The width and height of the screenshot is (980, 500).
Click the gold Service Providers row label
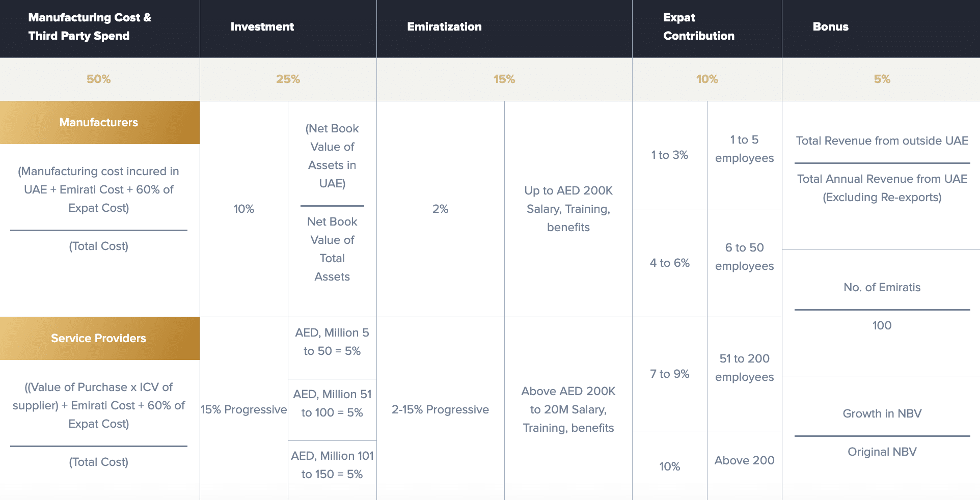[x=99, y=338]
